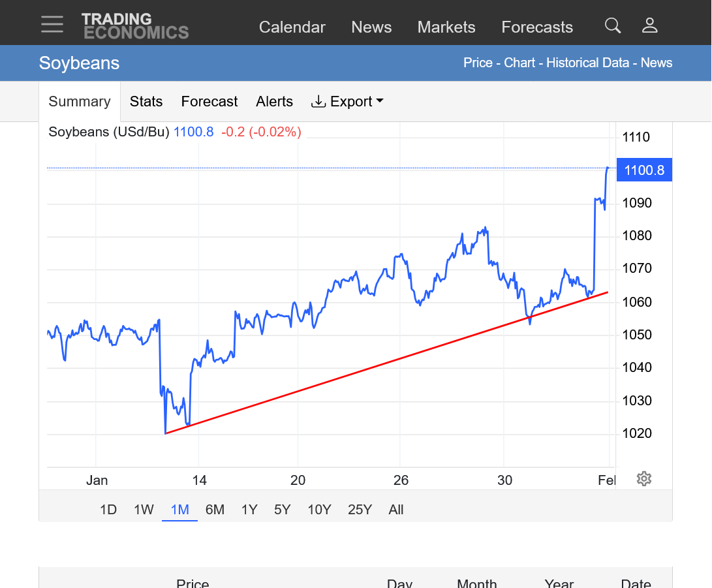This screenshot has width=712, height=588.
Task: Jump to the Chart link in header
Action: click(519, 63)
